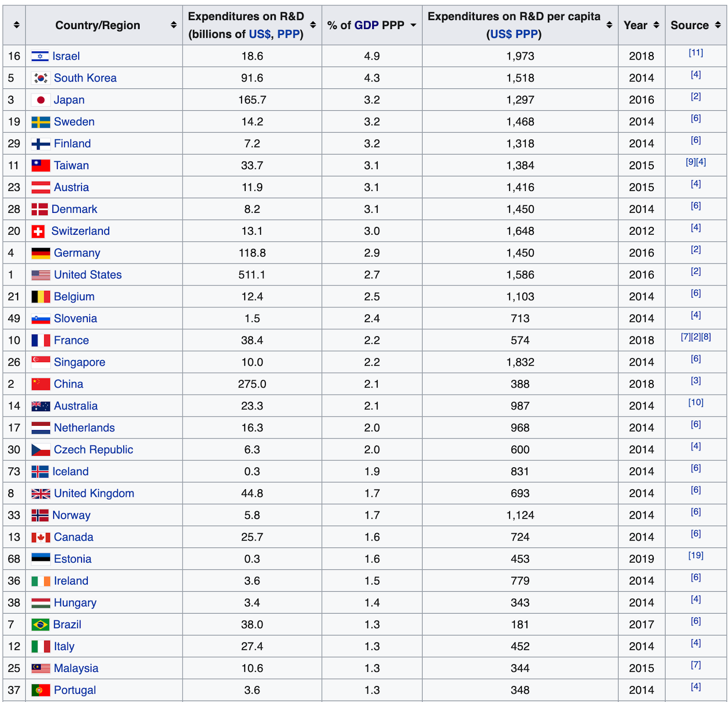
Task: Click the South Korea flag icon
Action: 40,78
